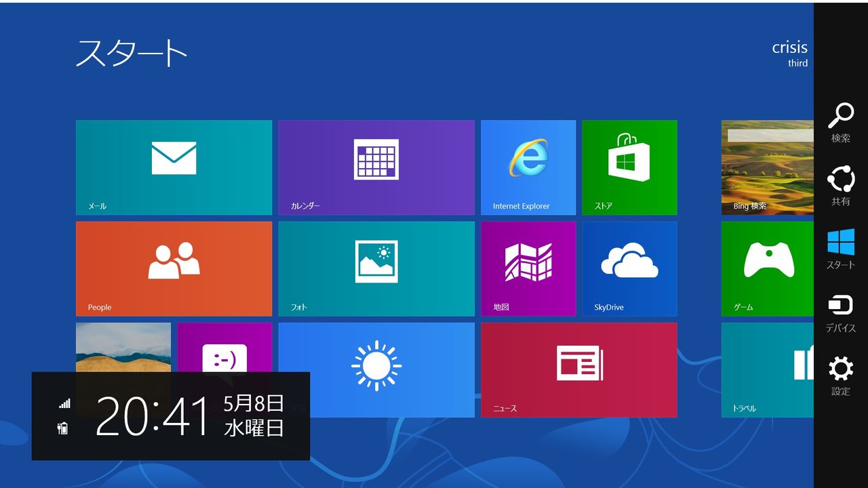Screen dimensions: 868x488
Task: Open the SkyDrive tile
Action: coord(629,268)
